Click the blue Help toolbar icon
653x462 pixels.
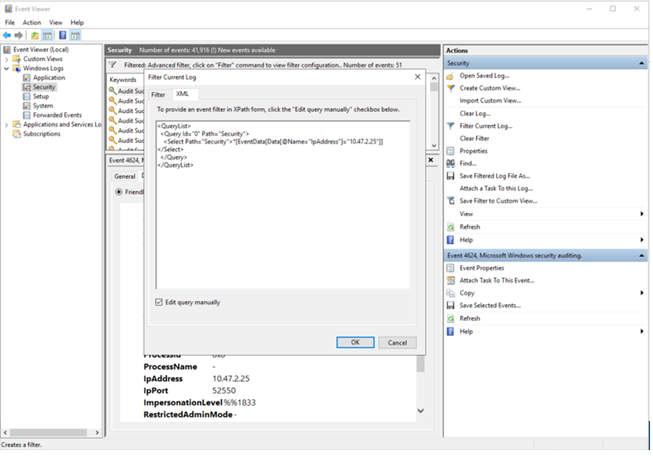[62, 35]
